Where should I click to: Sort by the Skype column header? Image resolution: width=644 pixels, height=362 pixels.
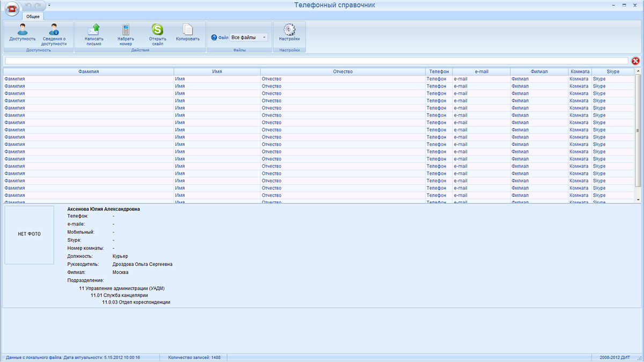(x=613, y=71)
